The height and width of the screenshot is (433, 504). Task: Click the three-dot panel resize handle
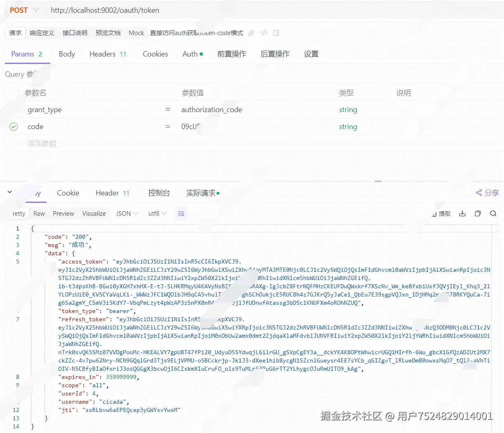coord(378,181)
